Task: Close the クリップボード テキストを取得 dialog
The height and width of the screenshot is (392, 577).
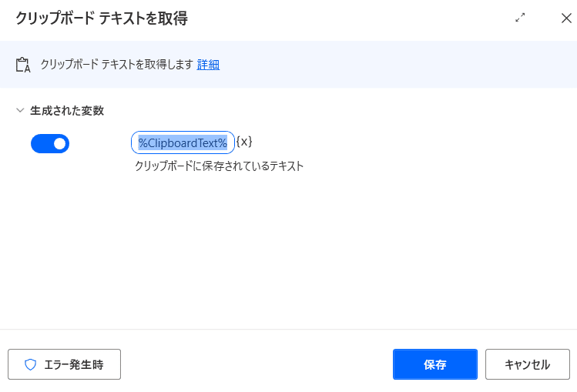Action: tap(566, 18)
